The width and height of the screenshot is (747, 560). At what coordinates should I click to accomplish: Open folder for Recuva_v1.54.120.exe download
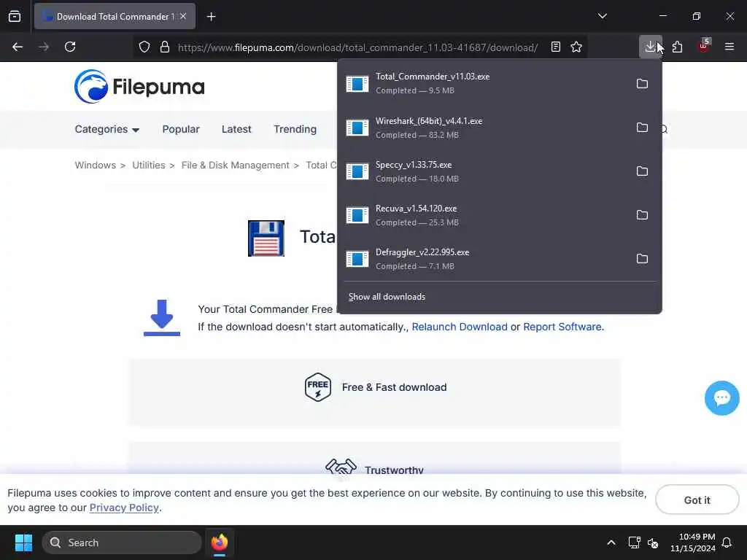(x=642, y=215)
